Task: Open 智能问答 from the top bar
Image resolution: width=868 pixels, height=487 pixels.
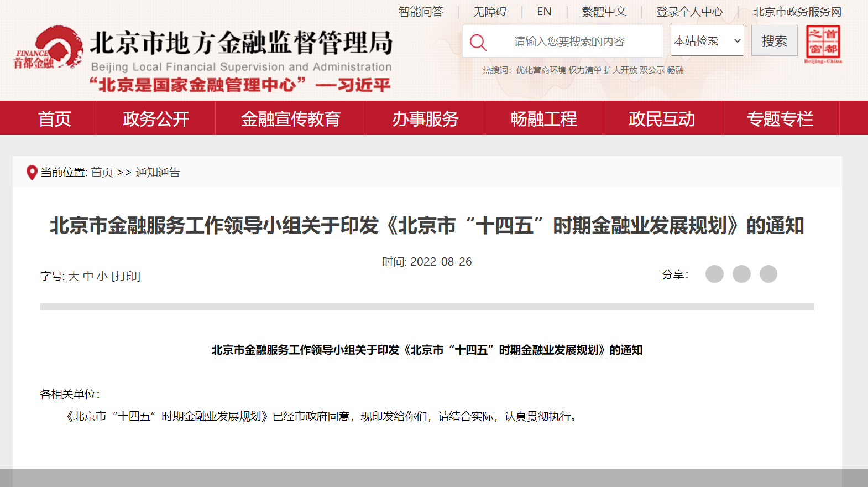Action: click(421, 12)
